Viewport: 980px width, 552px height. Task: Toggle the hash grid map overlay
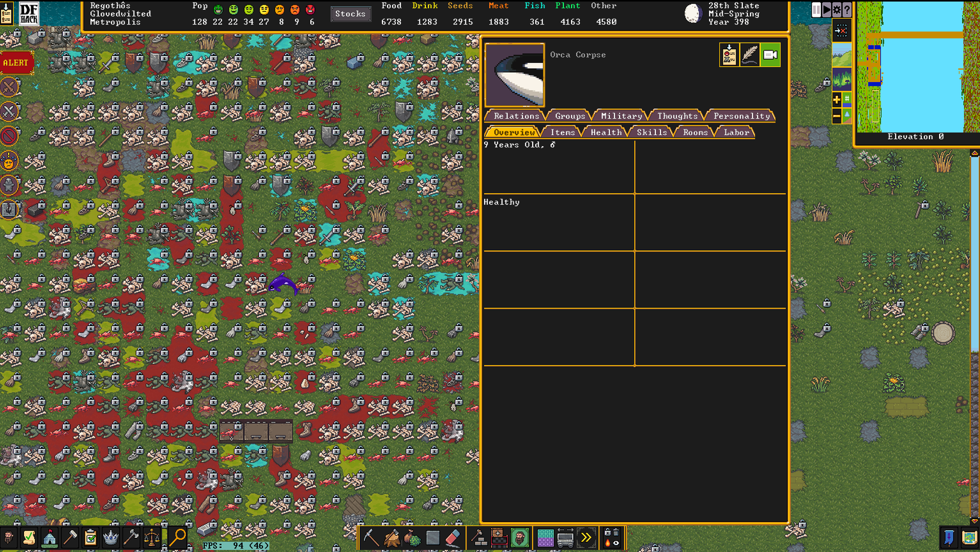click(x=847, y=99)
